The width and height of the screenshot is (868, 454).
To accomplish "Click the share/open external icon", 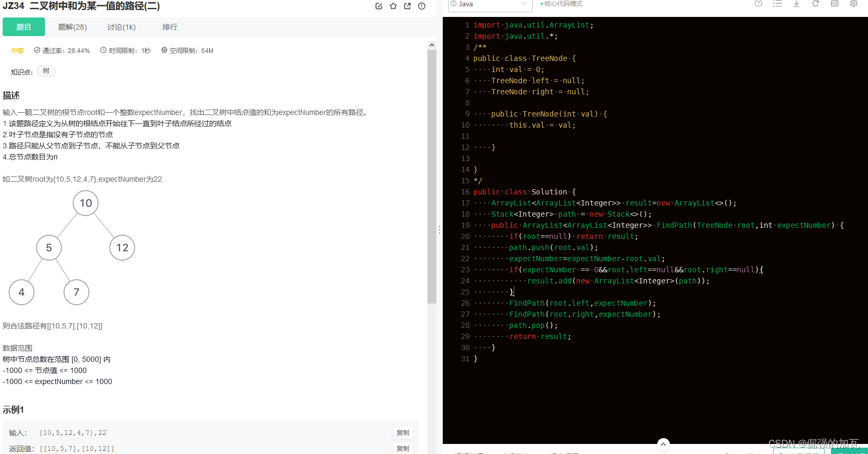I will click(407, 6).
